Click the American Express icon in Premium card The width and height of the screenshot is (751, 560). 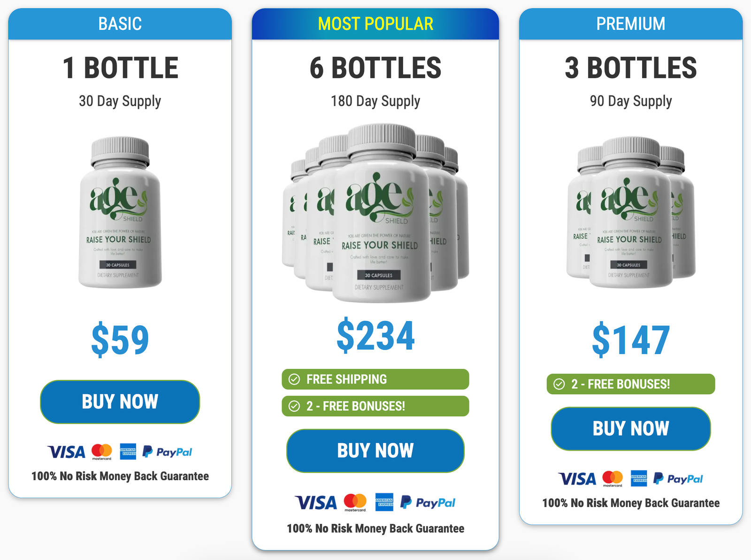[639, 478]
